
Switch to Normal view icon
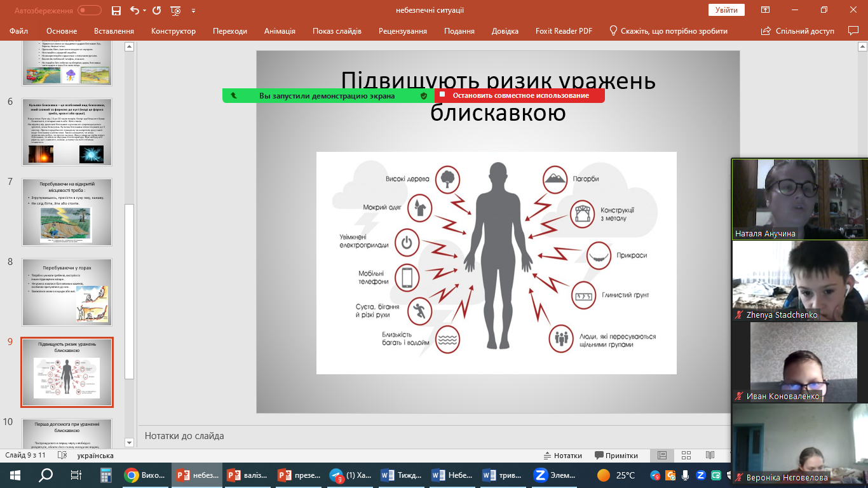(x=662, y=456)
